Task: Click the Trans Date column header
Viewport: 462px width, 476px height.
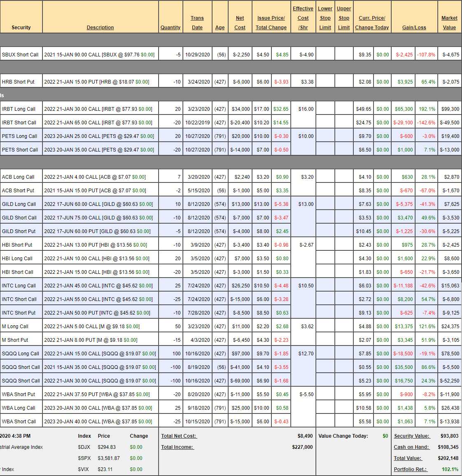Action: tap(197, 23)
